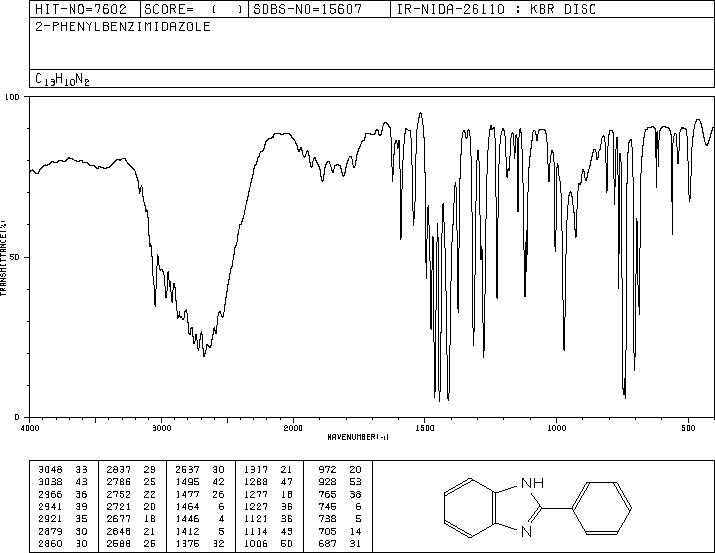Click the WAVENUMBER x-axis title

point(358,437)
